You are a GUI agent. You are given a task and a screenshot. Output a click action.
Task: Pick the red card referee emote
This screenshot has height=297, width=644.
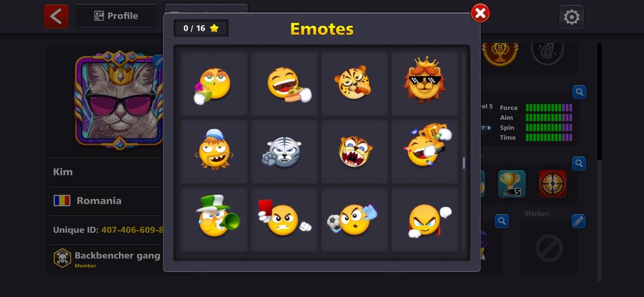click(284, 219)
